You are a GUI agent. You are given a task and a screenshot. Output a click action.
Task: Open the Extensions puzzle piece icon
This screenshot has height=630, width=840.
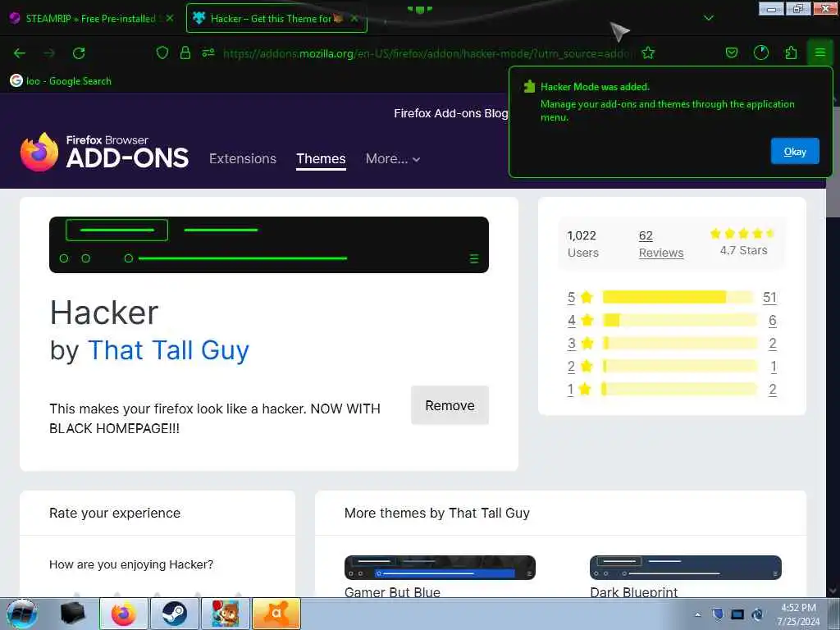[x=791, y=52]
